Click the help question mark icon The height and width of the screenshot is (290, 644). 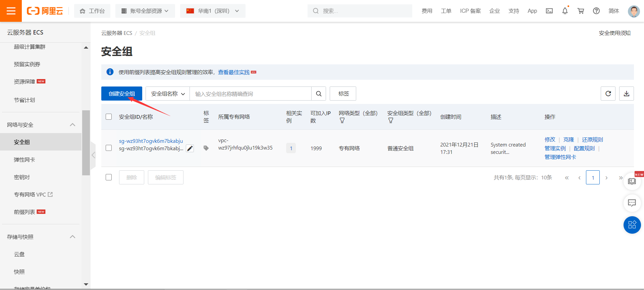(596, 11)
